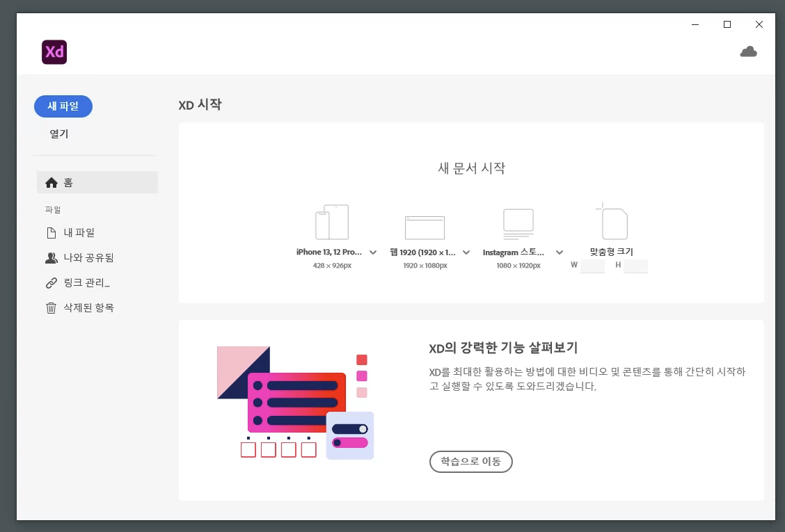Expand the 웹 1920 size dropdown
This screenshot has height=532, width=785.
click(x=466, y=252)
